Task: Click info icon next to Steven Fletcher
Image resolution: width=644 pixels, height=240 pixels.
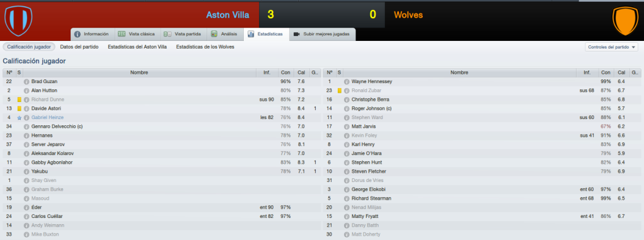Action: (x=347, y=171)
